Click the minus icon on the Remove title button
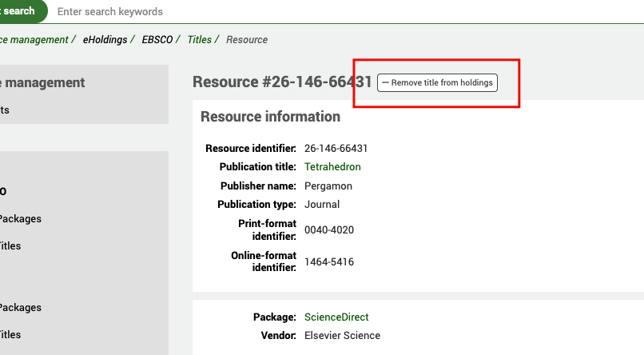 (x=385, y=83)
